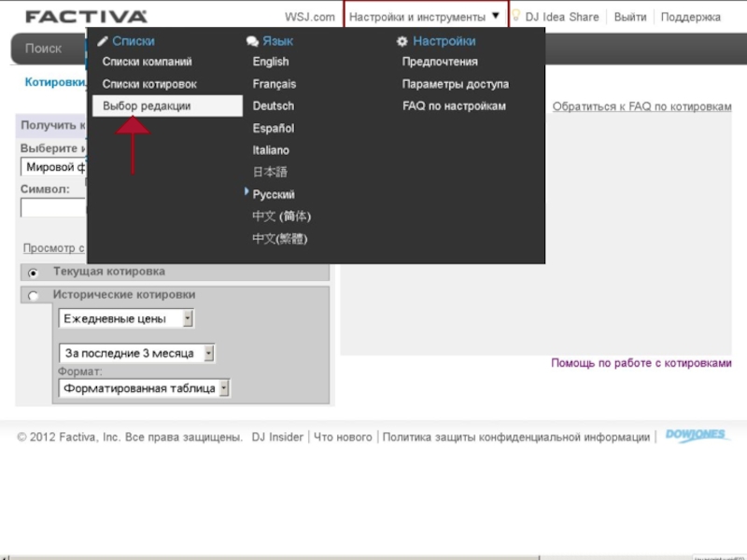
Task: Open the Поиск tab
Action: (43, 49)
